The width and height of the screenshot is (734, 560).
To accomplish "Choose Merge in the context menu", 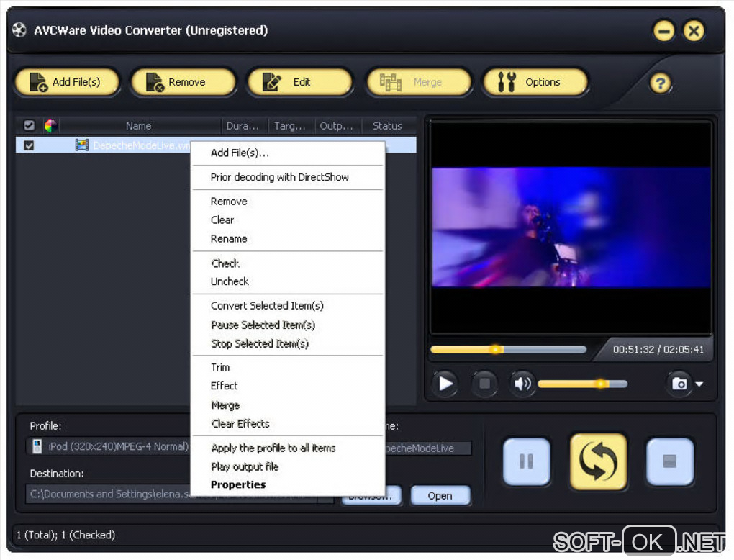I will click(288, 405).
